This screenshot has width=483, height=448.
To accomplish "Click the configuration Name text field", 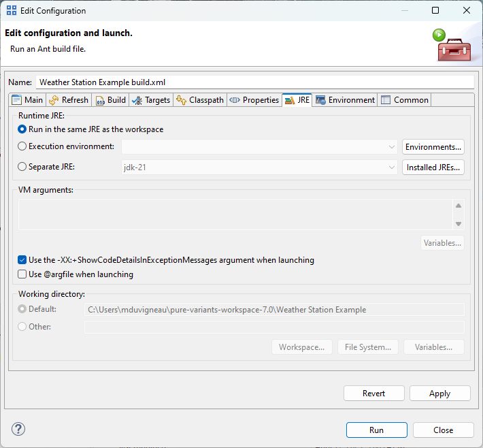I will click(x=254, y=82).
